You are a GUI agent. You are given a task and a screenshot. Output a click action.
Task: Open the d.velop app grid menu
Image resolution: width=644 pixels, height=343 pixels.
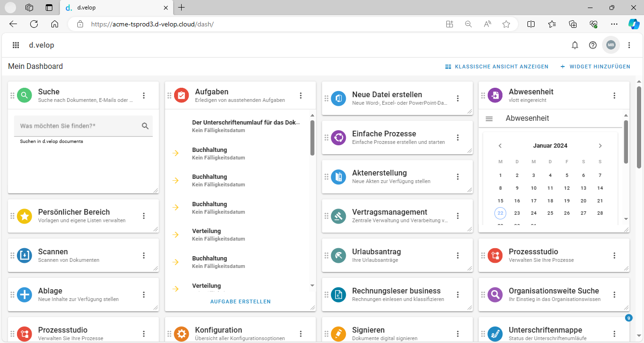[16, 45]
